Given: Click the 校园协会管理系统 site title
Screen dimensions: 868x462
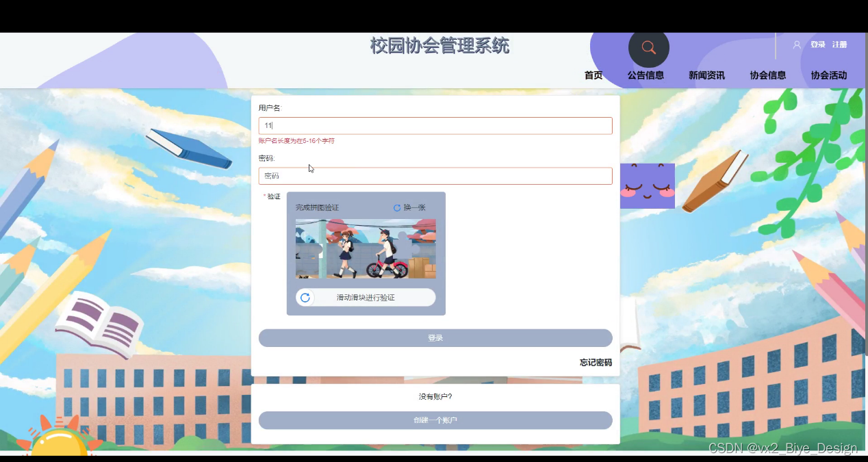Looking at the screenshot, I should [x=439, y=46].
